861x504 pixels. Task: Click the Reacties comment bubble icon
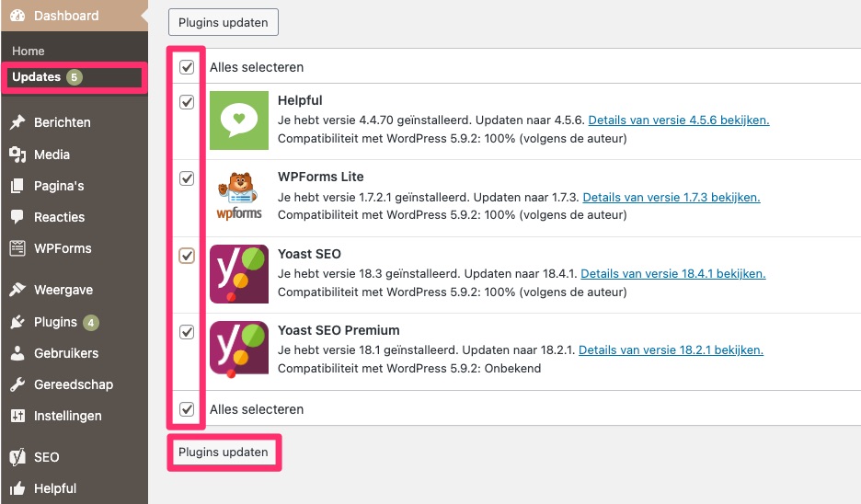[17, 217]
